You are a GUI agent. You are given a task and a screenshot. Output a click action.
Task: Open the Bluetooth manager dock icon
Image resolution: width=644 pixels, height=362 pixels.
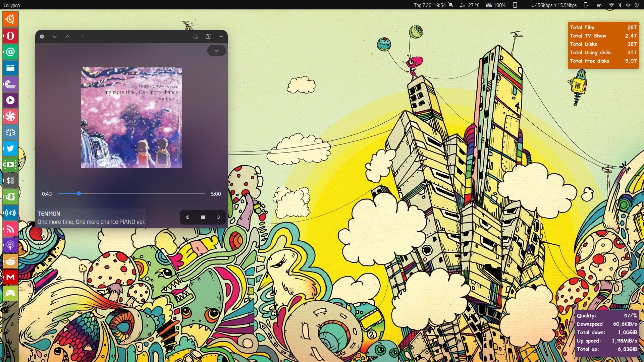(x=10, y=213)
